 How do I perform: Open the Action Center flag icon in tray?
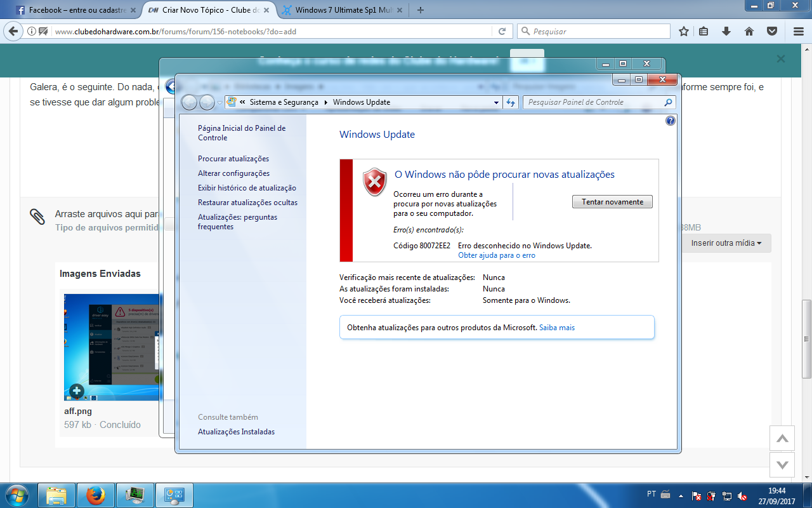point(697,495)
